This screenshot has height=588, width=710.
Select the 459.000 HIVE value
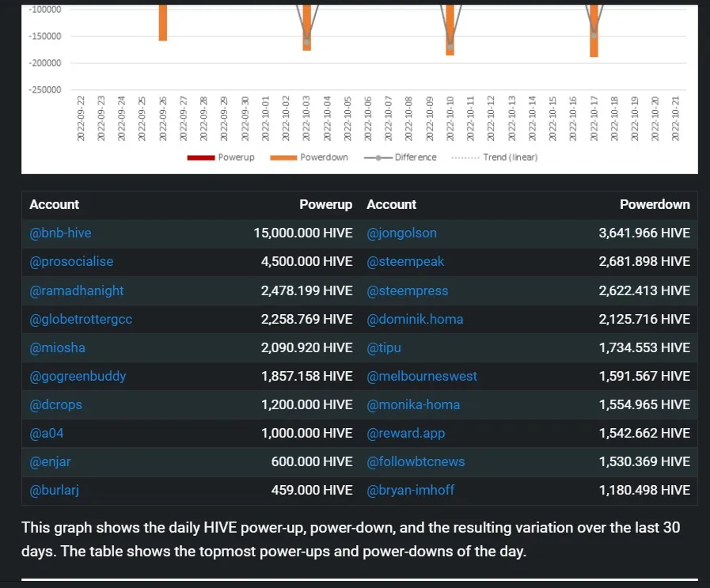pos(312,490)
